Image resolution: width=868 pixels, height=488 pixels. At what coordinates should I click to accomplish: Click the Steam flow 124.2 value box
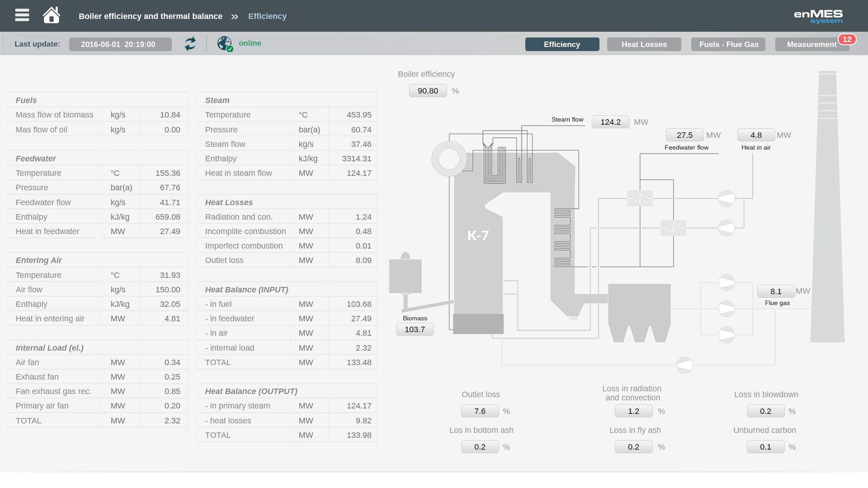[x=610, y=122]
